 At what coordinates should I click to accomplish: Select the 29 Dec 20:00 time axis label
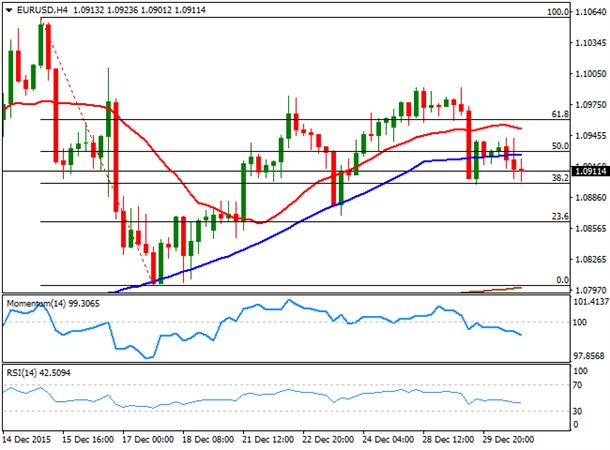pyautogui.click(x=509, y=439)
